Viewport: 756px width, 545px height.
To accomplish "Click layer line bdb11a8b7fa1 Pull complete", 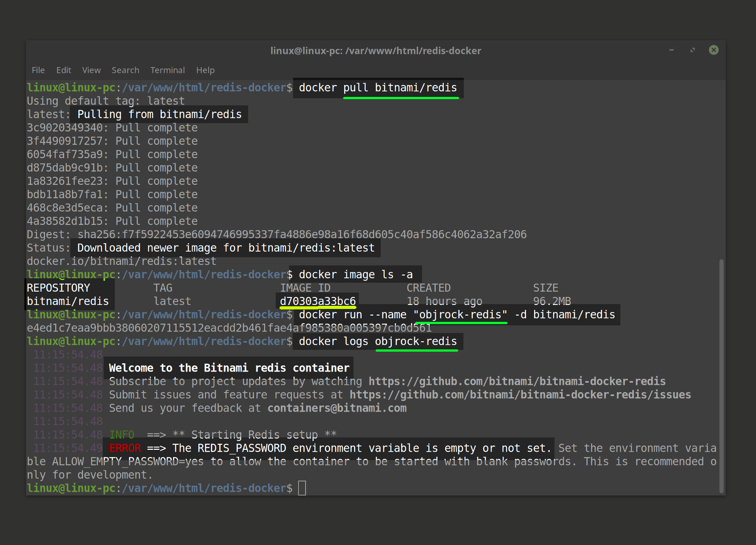I will pos(112,194).
